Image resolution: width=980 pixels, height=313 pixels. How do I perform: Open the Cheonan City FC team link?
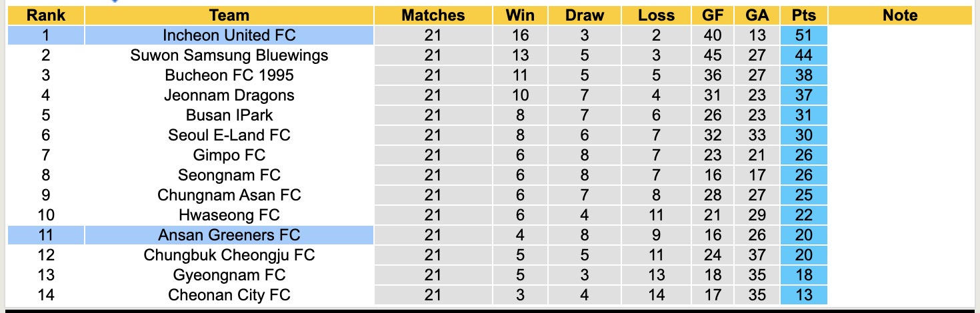tap(229, 294)
